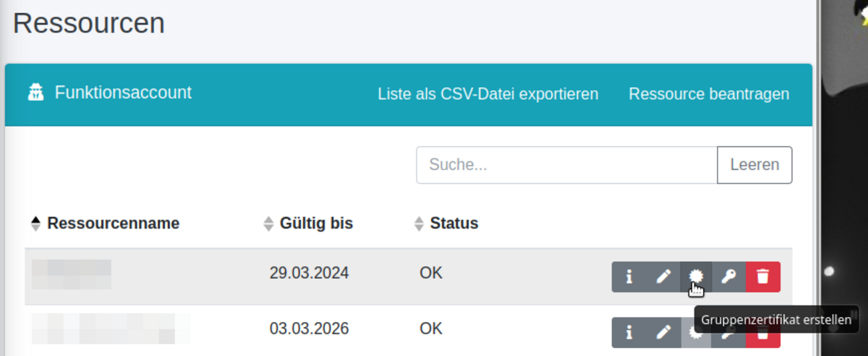Show info for resource valid until 03.03.2026

point(629,332)
